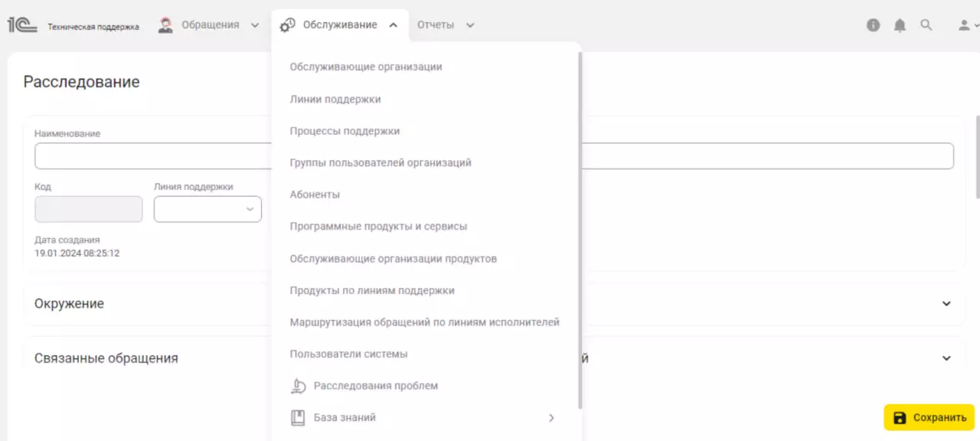Open notifications via the bell icon
This screenshot has height=441, width=980.
[x=900, y=24]
